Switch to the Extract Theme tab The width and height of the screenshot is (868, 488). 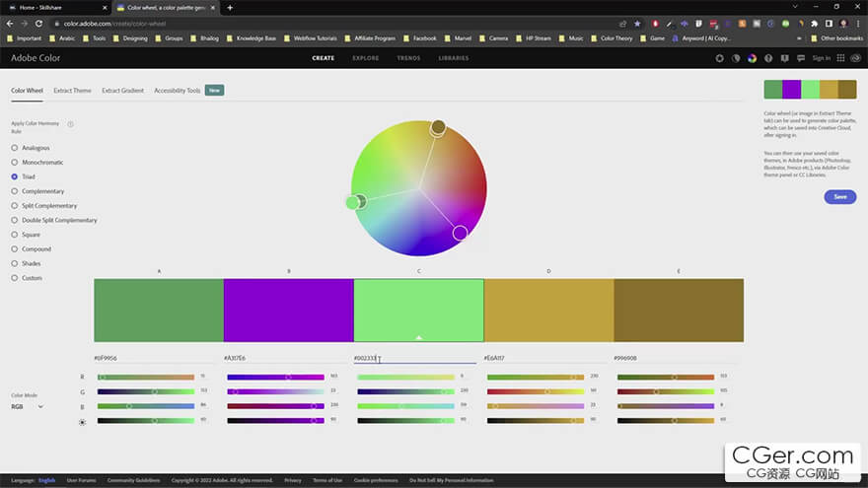click(x=72, y=90)
